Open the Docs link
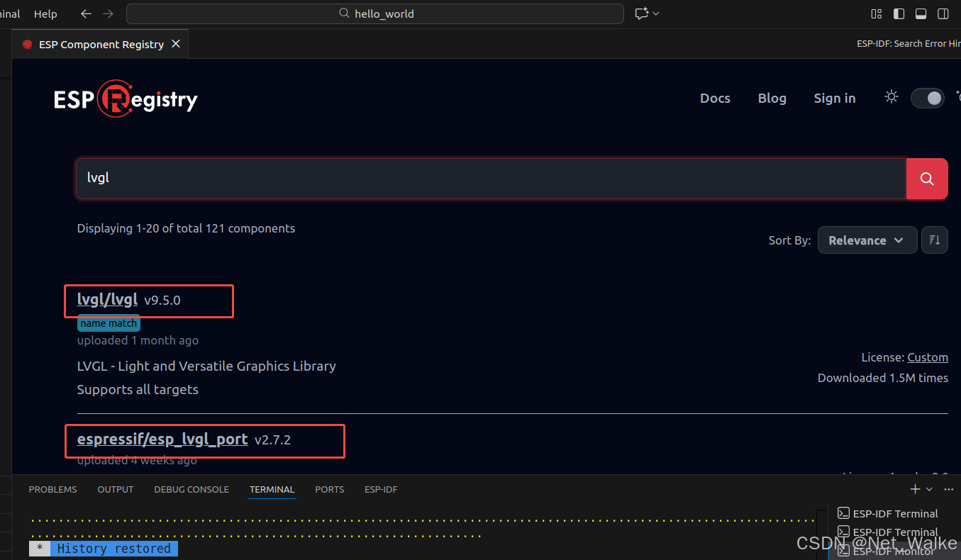The width and height of the screenshot is (961, 560). pyautogui.click(x=715, y=99)
